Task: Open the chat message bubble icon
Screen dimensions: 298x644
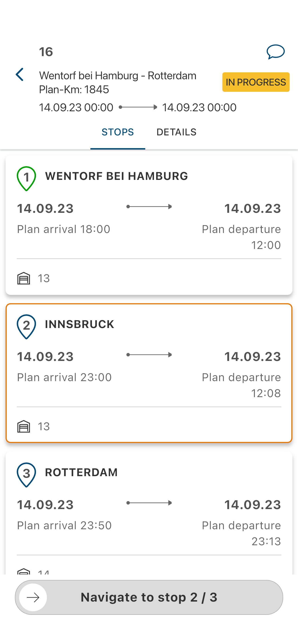Action: [x=275, y=52]
